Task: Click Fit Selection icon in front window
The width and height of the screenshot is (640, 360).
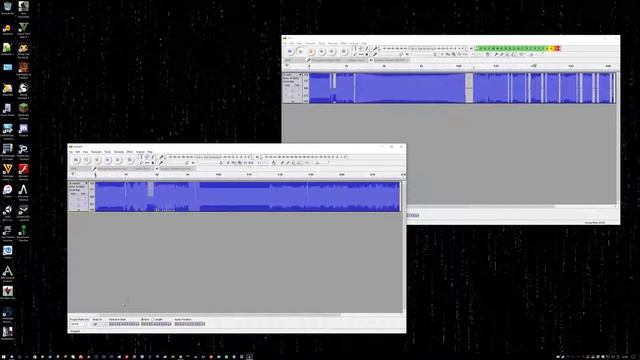Action: click(293, 163)
